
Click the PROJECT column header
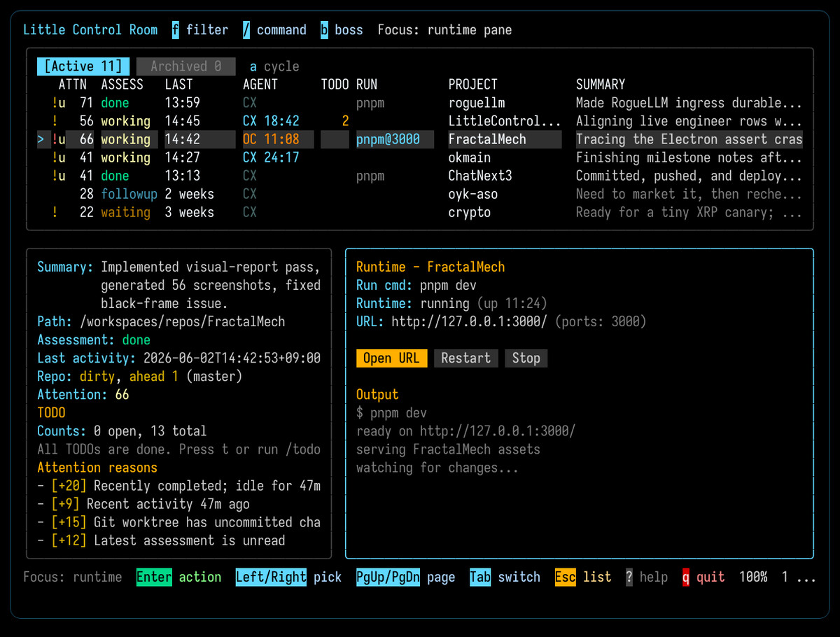473,85
